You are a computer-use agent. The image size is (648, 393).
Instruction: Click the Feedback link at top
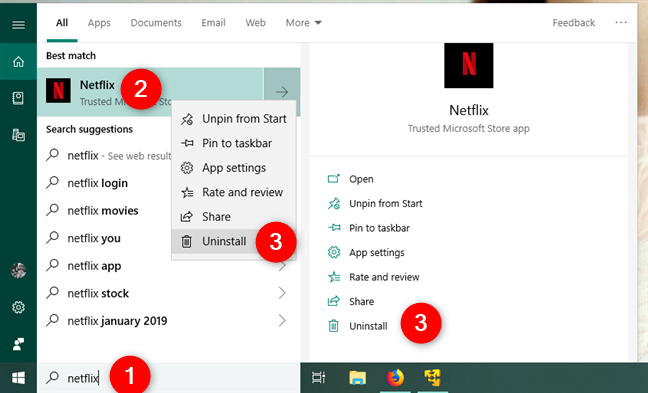click(x=574, y=23)
